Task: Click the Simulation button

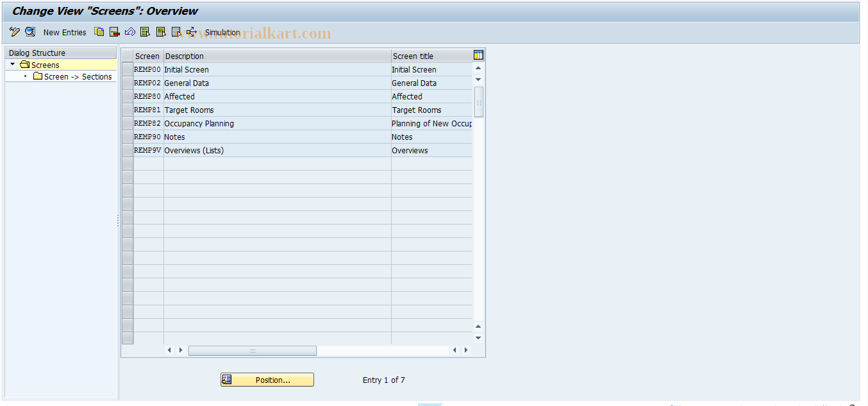Action: pos(222,32)
